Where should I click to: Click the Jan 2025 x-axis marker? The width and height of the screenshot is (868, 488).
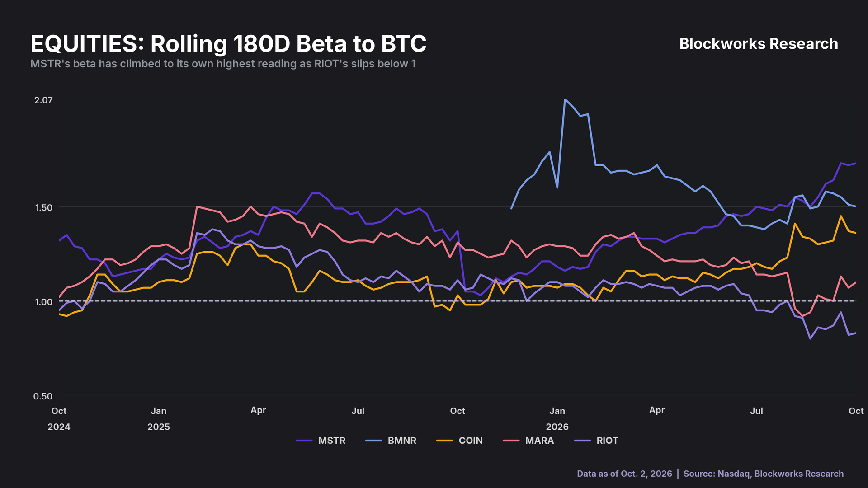tap(159, 419)
